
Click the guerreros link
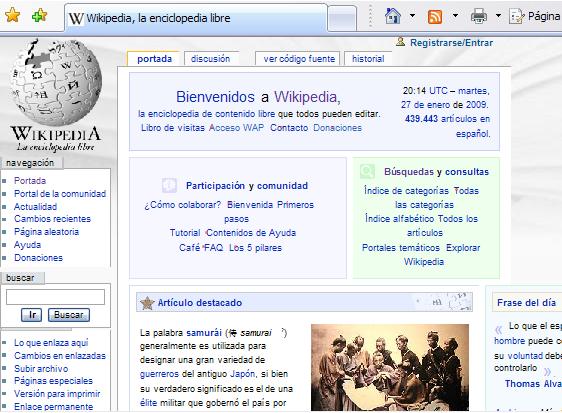[x=159, y=374]
